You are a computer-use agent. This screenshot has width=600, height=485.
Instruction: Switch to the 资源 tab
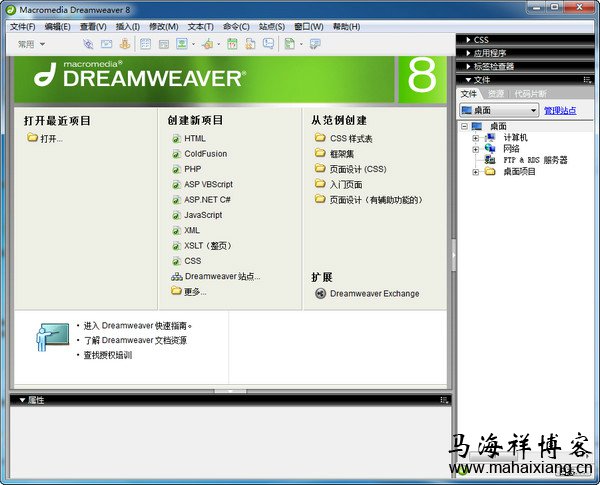(496, 94)
